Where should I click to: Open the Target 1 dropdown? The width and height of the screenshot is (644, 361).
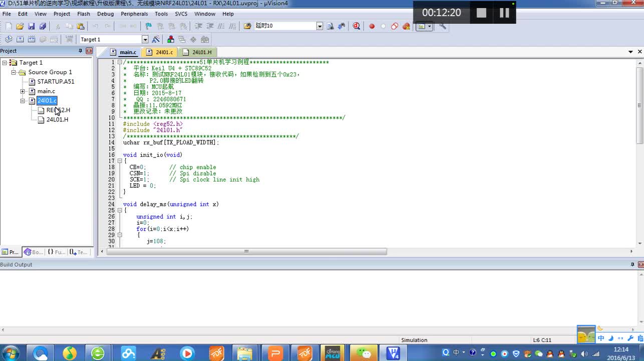click(x=145, y=39)
